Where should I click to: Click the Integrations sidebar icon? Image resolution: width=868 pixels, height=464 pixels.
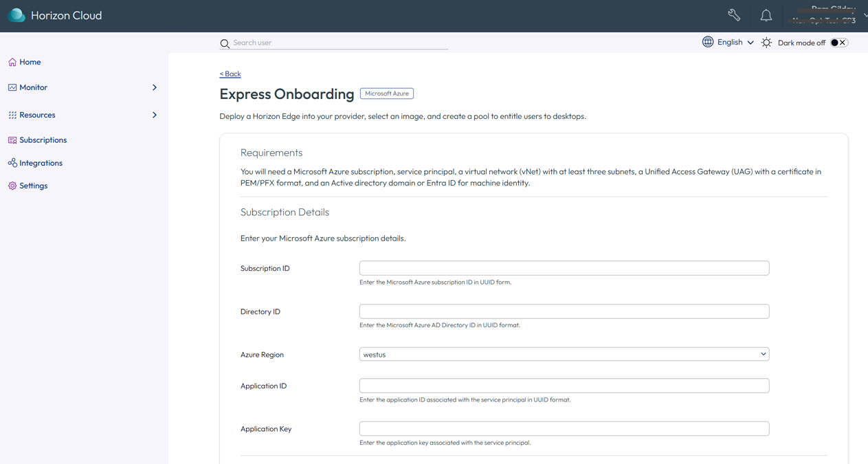click(x=12, y=163)
